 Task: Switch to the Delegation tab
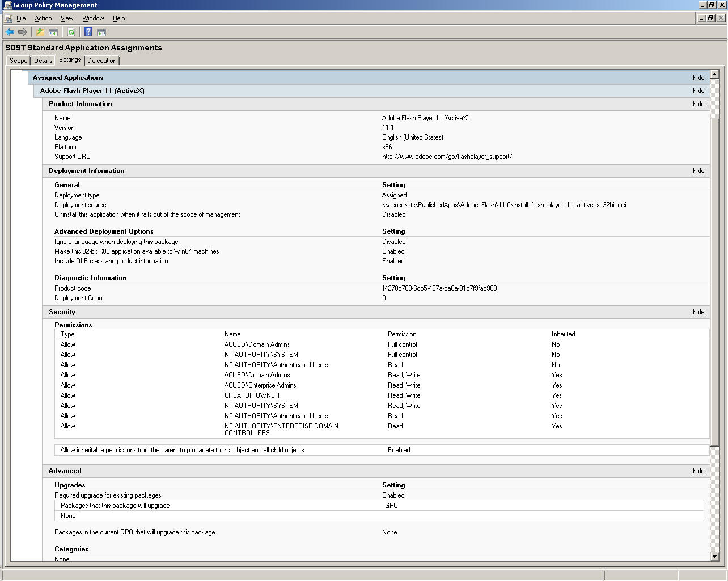point(101,60)
